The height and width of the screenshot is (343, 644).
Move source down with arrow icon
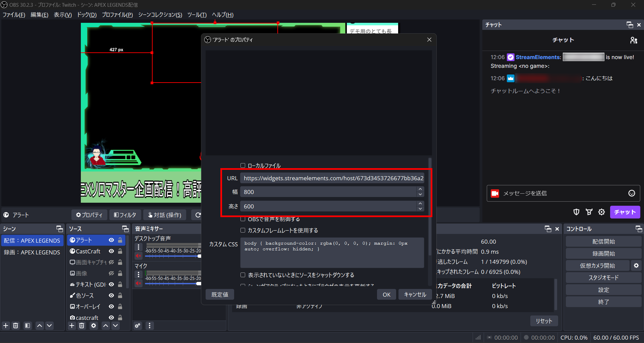click(115, 326)
